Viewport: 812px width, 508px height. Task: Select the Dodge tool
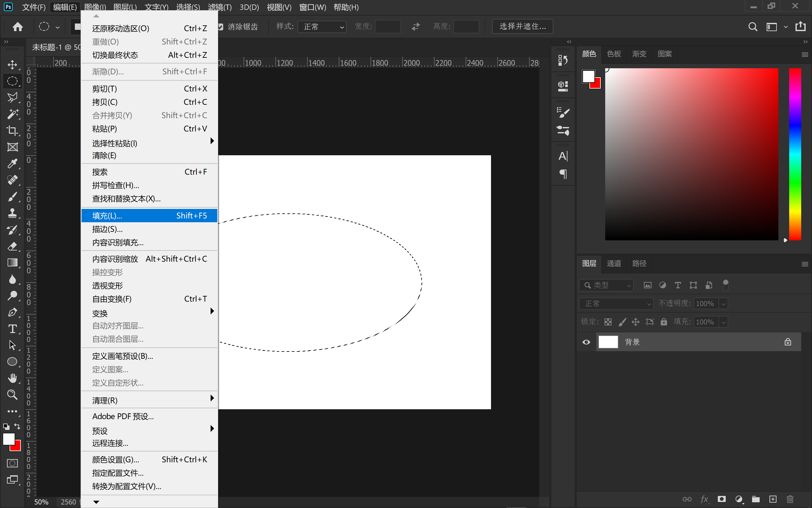click(x=12, y=296)
